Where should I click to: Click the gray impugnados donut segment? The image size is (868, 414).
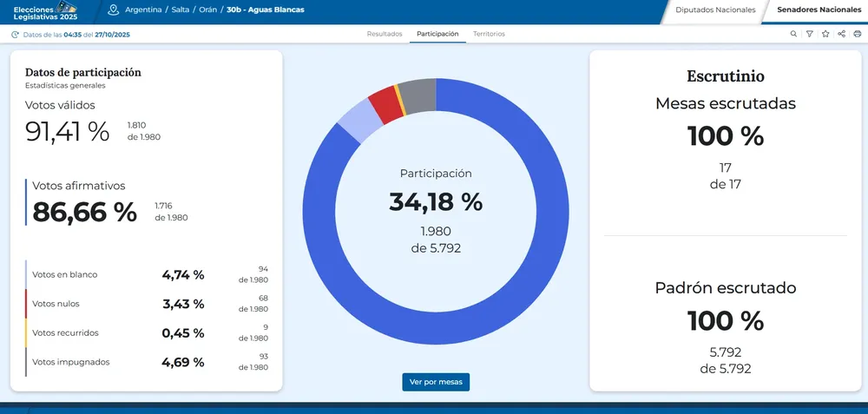[420, 94]
